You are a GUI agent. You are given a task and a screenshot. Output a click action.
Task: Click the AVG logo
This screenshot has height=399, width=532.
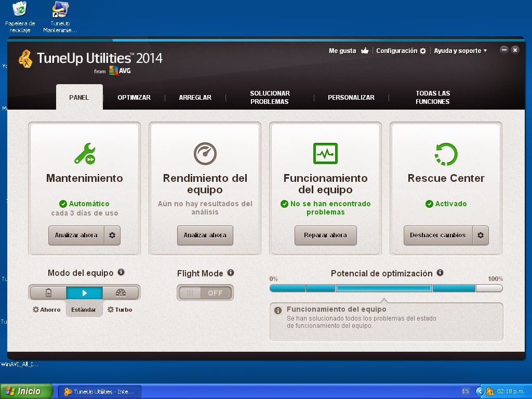pos(120,71)
